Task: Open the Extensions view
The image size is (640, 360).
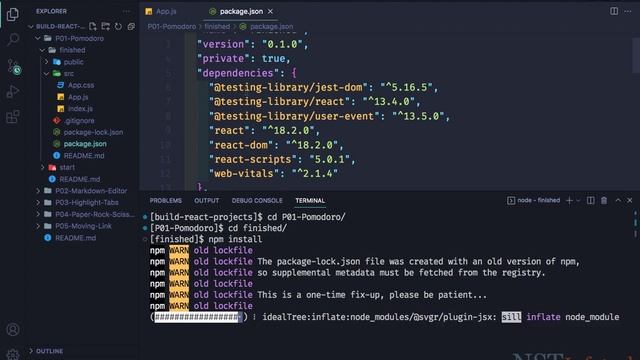Action: (x=13, y=117)
